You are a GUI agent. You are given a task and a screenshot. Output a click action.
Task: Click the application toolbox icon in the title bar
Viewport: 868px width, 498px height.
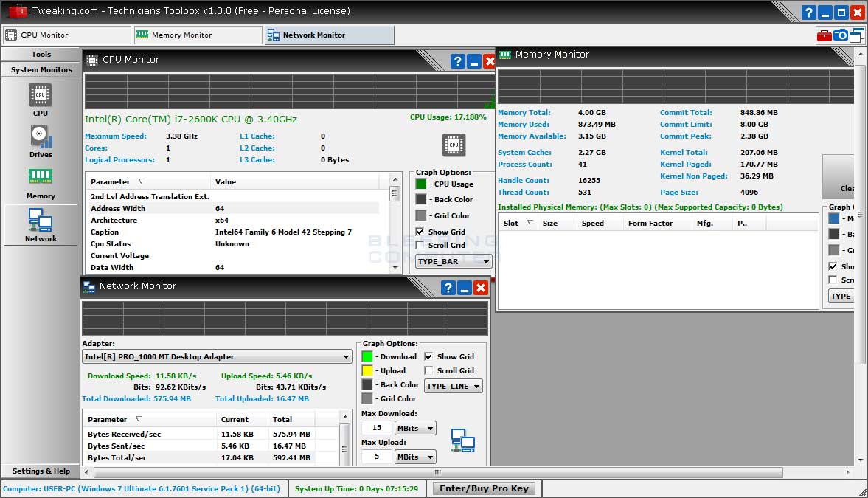18,11
